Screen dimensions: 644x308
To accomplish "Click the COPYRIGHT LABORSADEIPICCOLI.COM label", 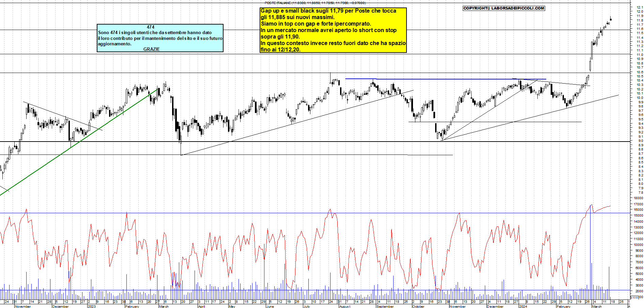I will coord(504,8).
